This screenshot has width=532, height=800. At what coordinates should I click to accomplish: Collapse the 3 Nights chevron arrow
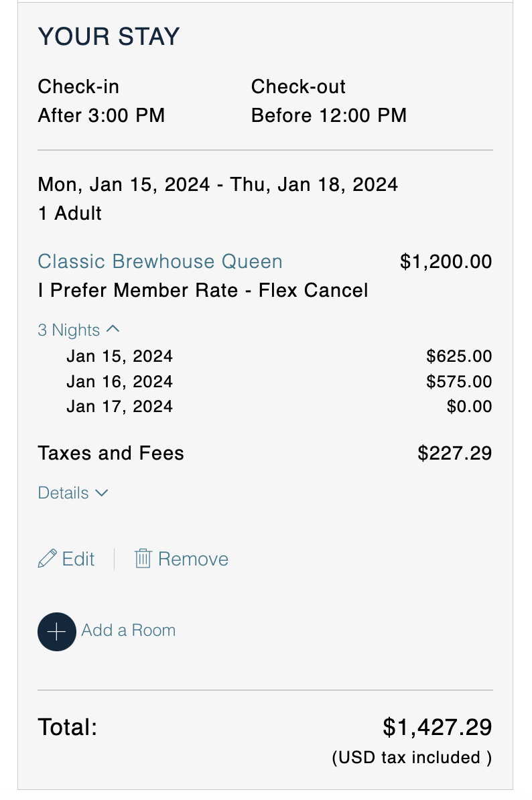(x=113, y=329)
